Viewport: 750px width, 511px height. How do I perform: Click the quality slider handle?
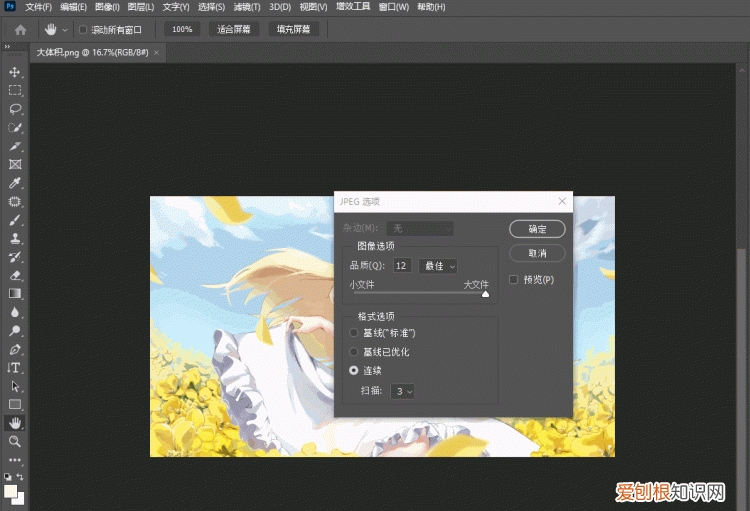[x=485, y=294]
